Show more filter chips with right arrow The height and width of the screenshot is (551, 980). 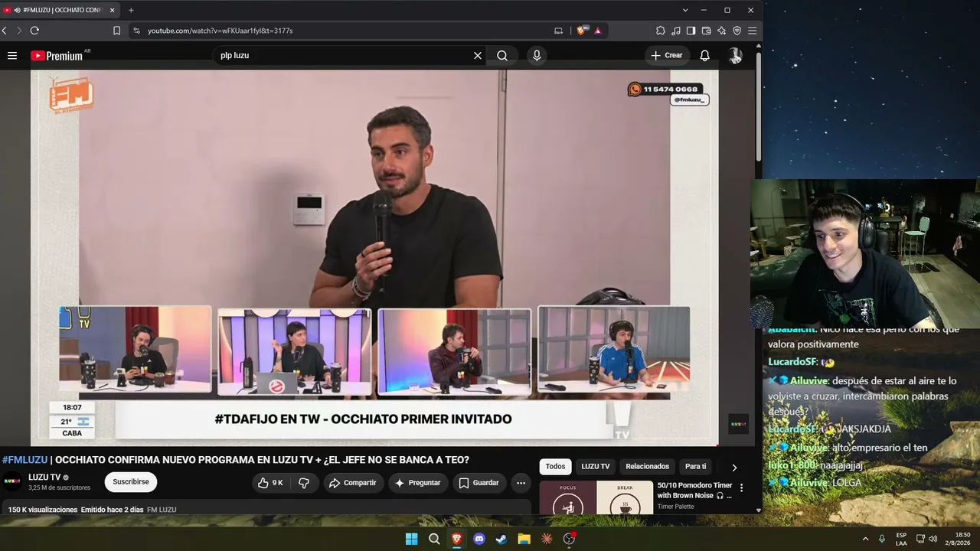click(x=734, y=467)
